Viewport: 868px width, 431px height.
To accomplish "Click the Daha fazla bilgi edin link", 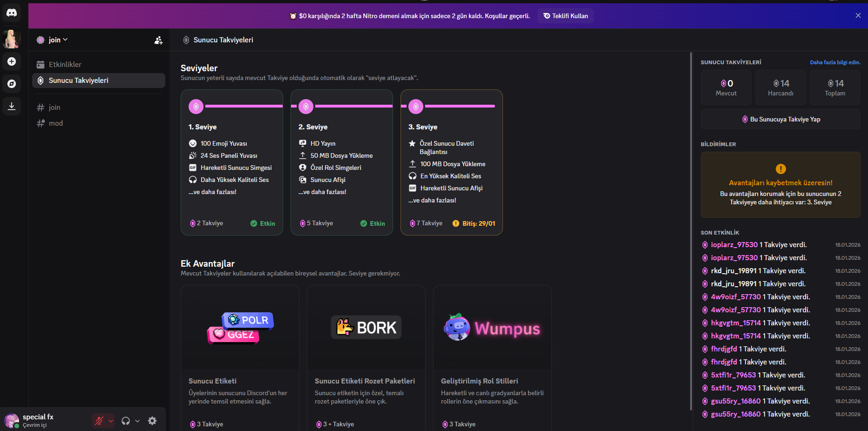I will click(x=835, y=62).
